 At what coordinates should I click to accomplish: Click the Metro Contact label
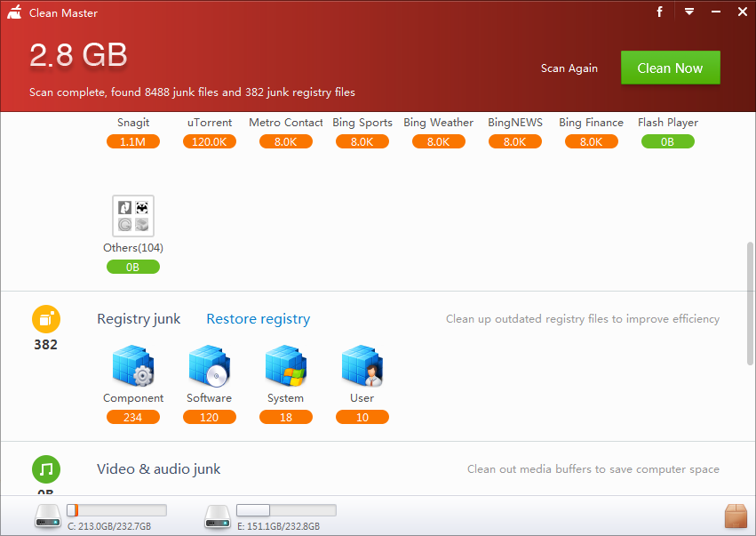point(286,123)
